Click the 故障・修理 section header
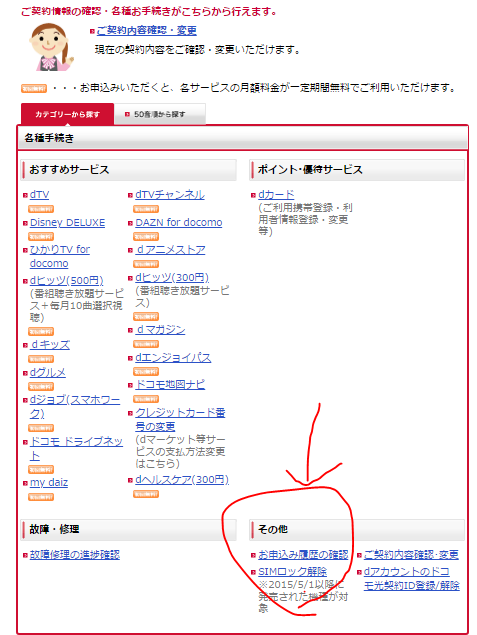The height and width of the screenshot is (635, 477). point(128,530)
